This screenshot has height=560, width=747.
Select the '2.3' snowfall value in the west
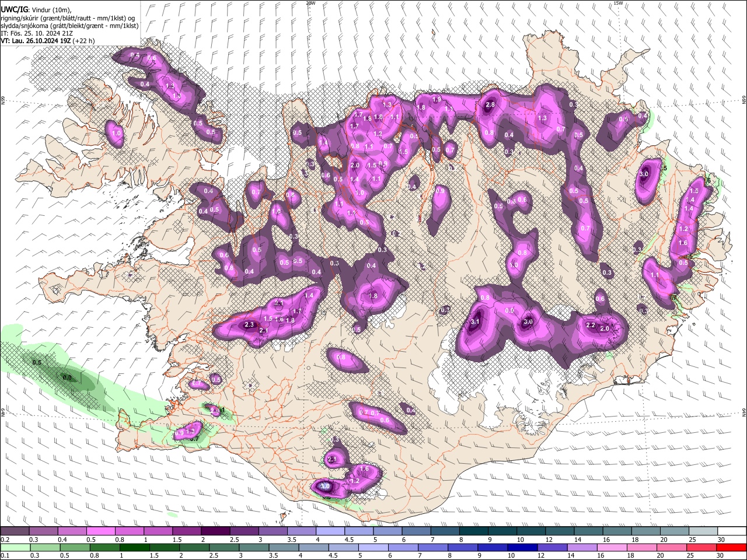[x=250, y=324]
